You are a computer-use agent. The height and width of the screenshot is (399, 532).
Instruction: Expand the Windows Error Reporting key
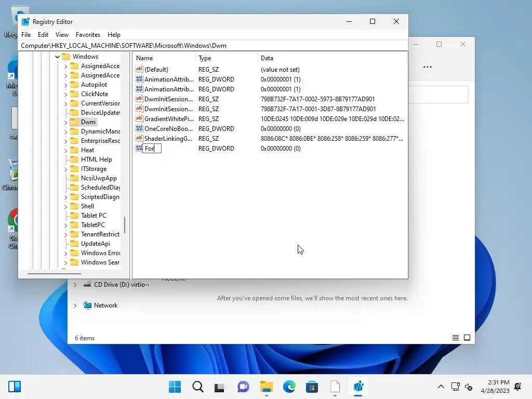[66, 253]
